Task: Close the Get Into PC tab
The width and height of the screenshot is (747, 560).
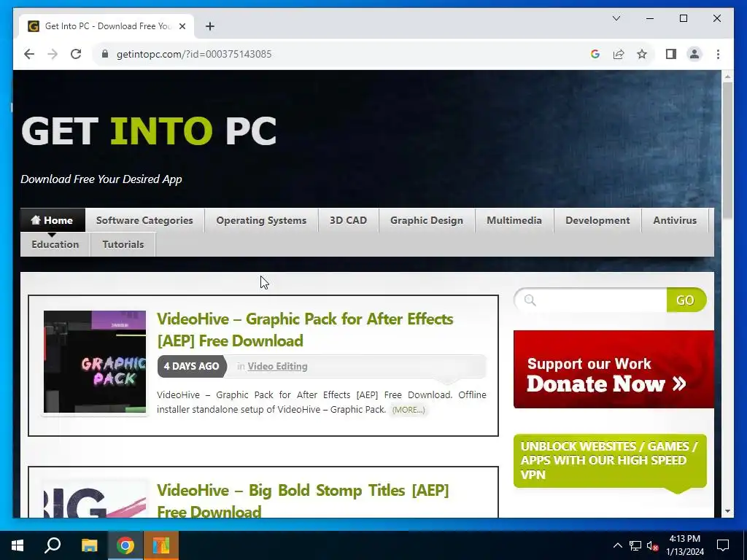Action: pyautogui.click(x=182, y=26)
